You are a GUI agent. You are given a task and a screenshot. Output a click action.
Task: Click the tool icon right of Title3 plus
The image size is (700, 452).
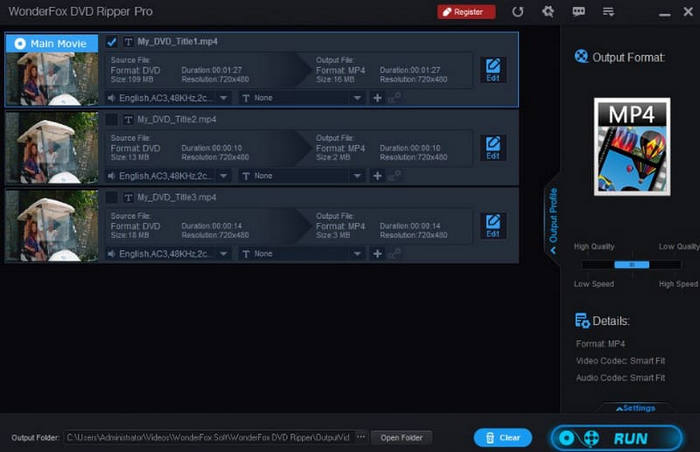394,253
